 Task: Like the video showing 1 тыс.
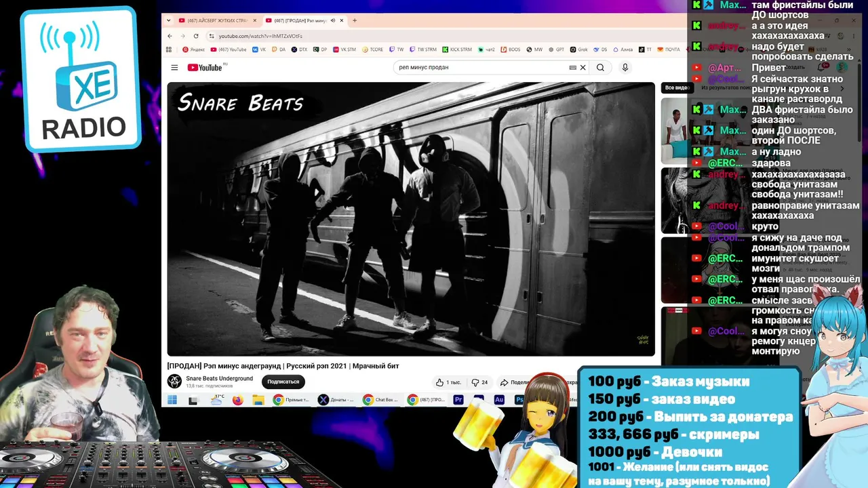(448, 382)
